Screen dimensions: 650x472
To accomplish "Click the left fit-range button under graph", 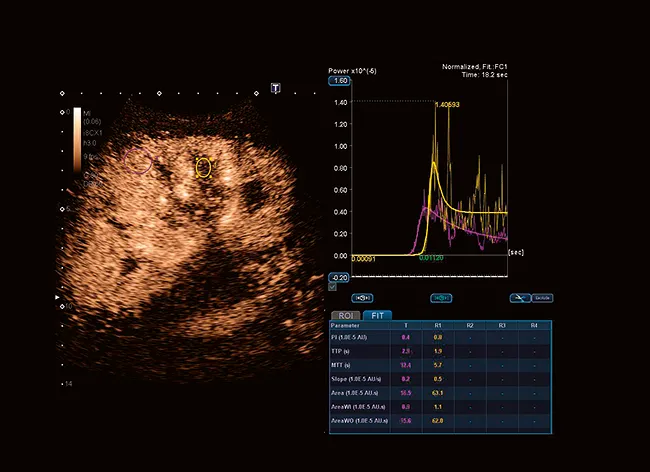I will tap(362, 297).
